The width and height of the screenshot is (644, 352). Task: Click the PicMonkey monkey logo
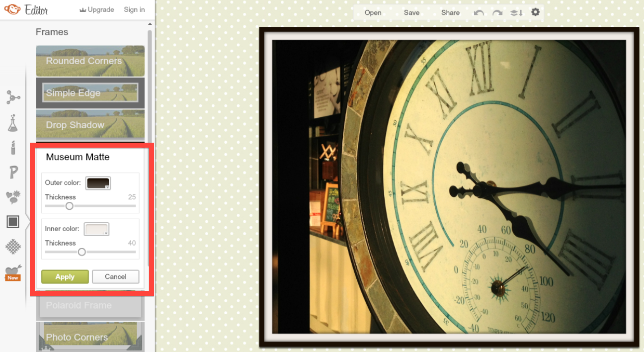(x=12, y=9)
